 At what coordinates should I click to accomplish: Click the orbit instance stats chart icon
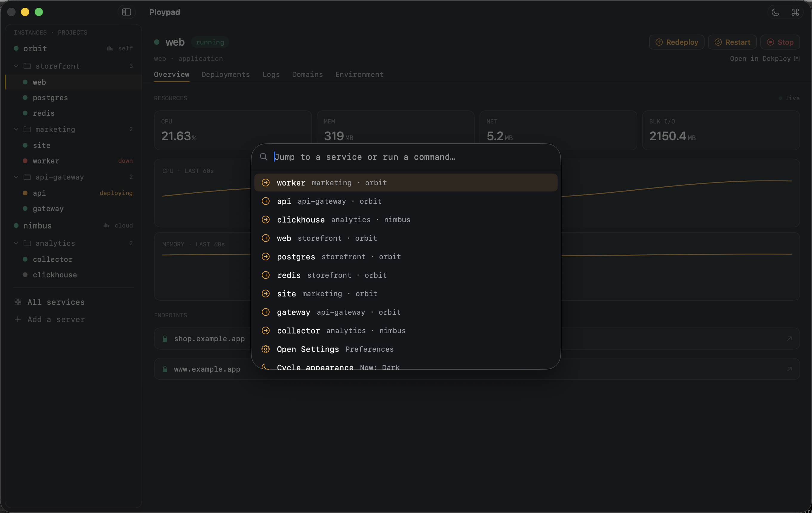[110, 49]
